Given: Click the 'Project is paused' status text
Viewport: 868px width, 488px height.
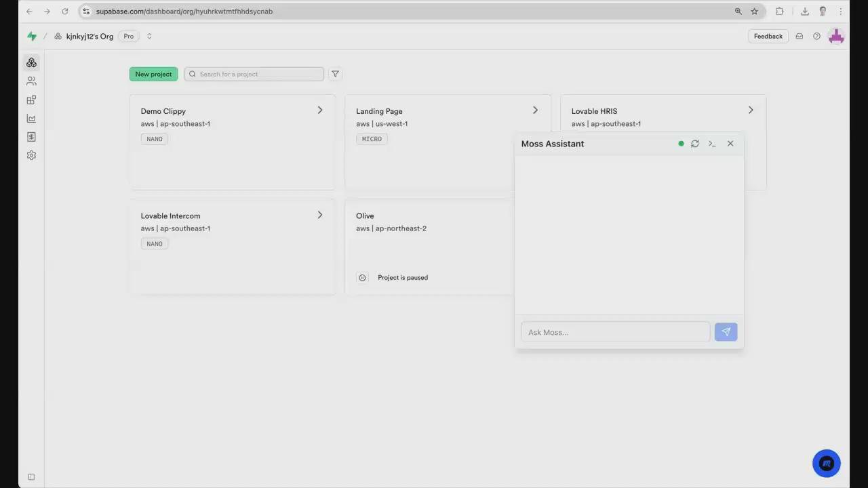Looking at the screenshot, I should tap(403, 277).
